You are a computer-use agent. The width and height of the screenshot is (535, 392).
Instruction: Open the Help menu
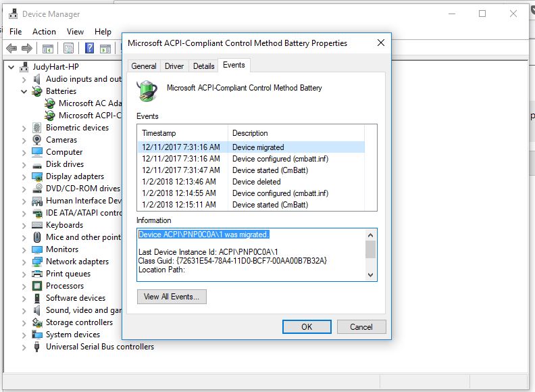(x=103, y=32)
